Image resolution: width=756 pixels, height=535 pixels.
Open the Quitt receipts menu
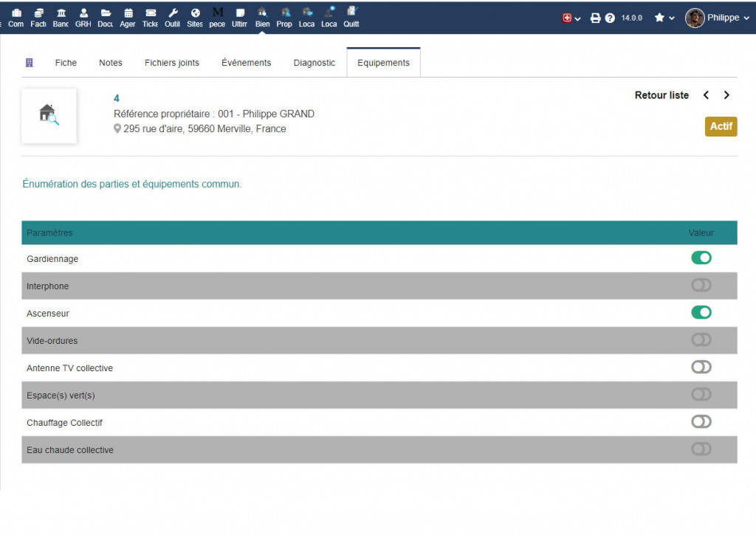[x=351, y=18]
